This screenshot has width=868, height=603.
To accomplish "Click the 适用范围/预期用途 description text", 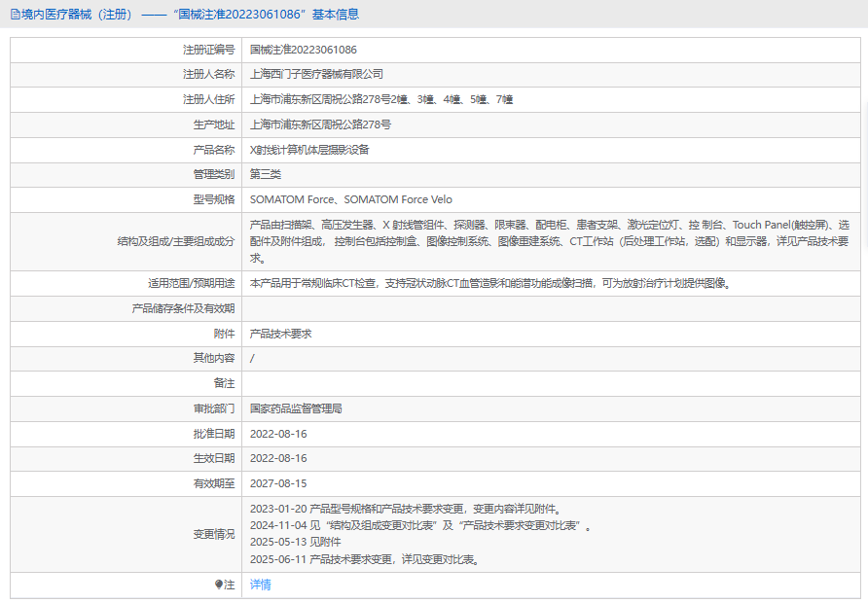I will point(489,283).
